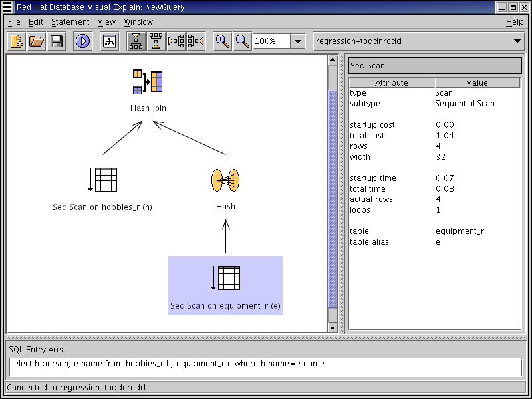Select the 'loops' attribute row
This screenshot has width=532, height=399.
point(435,210)
